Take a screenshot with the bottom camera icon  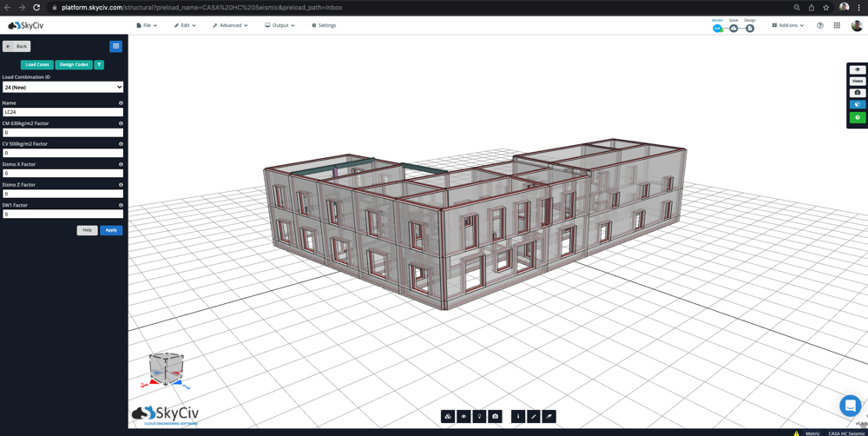tap(496, 416)
